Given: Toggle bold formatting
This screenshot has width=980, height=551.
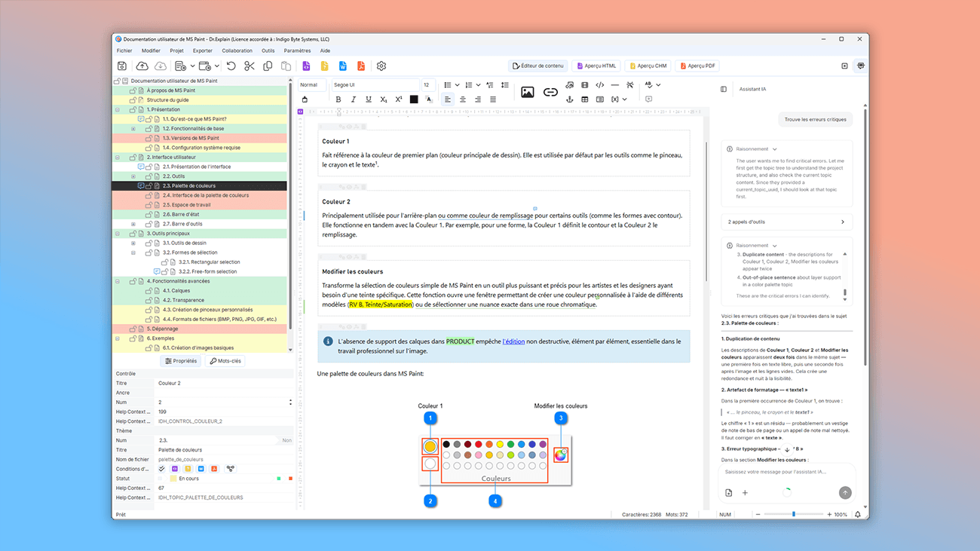Looking at the screenshot, I should (x=338, y=99).
